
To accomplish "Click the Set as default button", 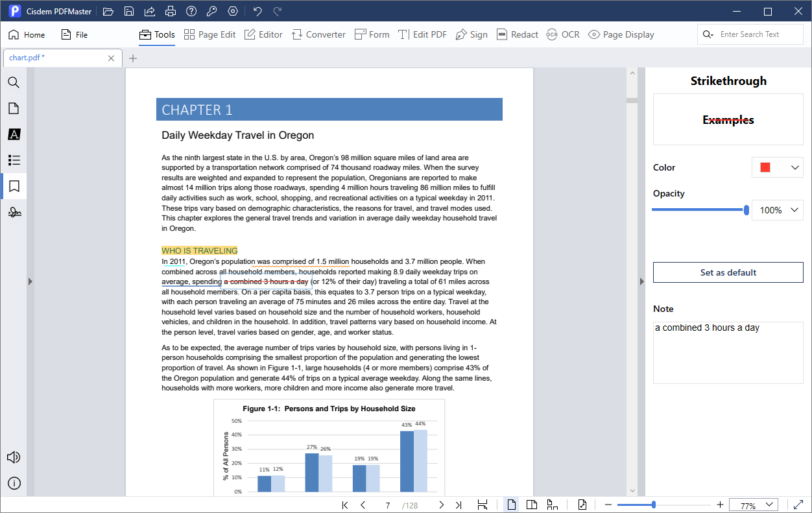I will 728,272.
